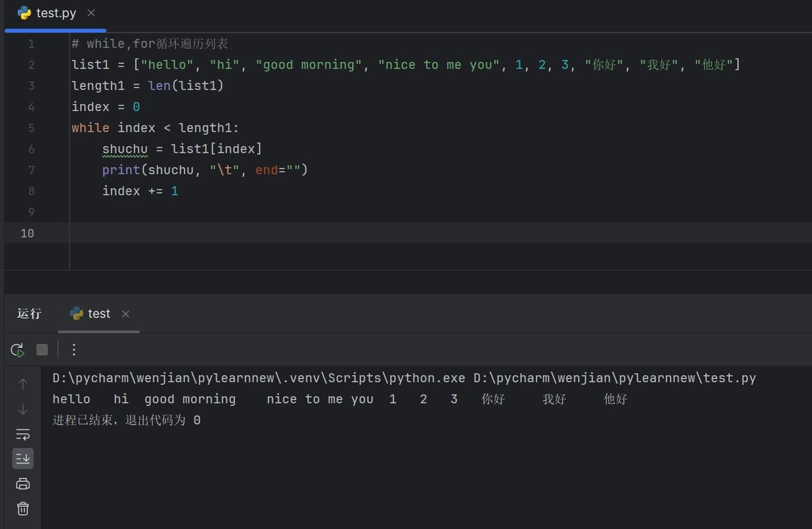Select the test.py editor tab
Viewport: 812px width, 529px height.
56,13
